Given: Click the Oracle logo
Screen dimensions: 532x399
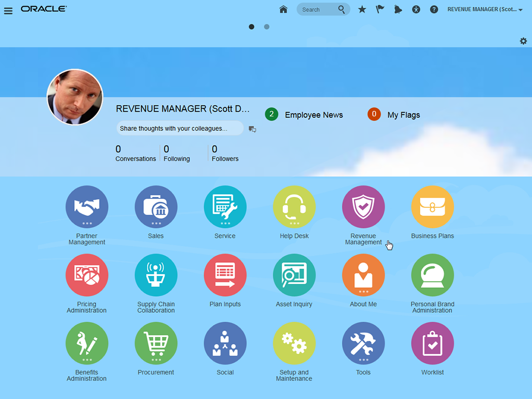Looking at the screenshot, I should 44,9.
